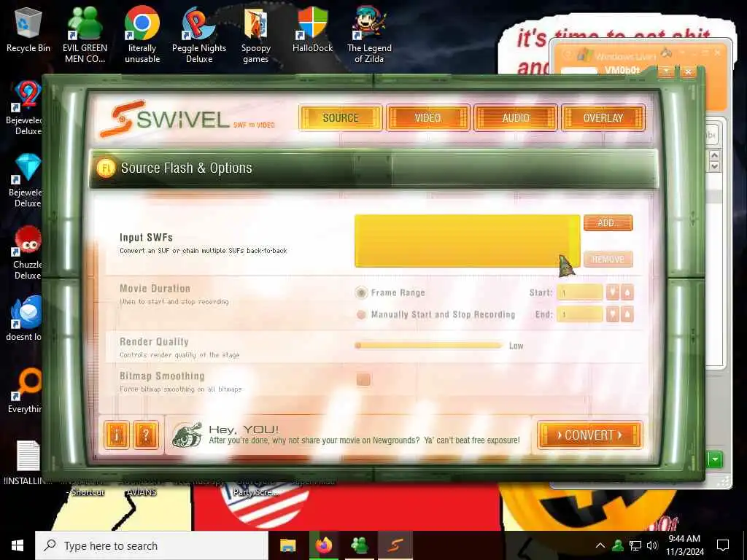
Task: Switch to the OVERLAY tab
Action: pos(603,117)
